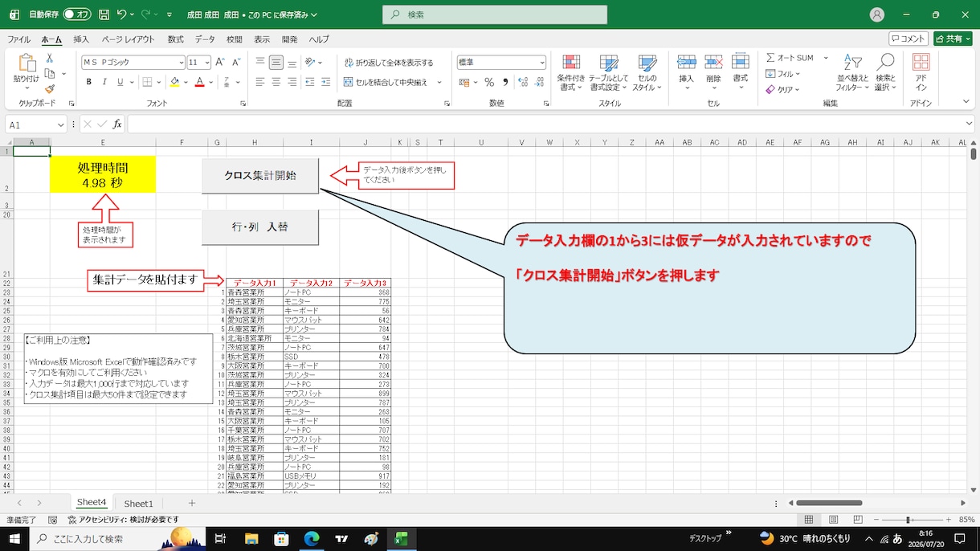Open Comments (コメント) button
Viewport: 980px width, 551px height.
[x=909, y=39]
